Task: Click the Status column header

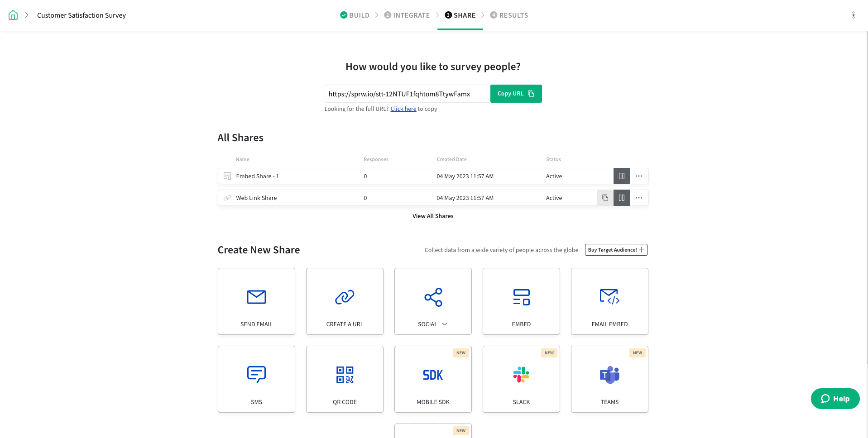Action: tap(553, 159)
